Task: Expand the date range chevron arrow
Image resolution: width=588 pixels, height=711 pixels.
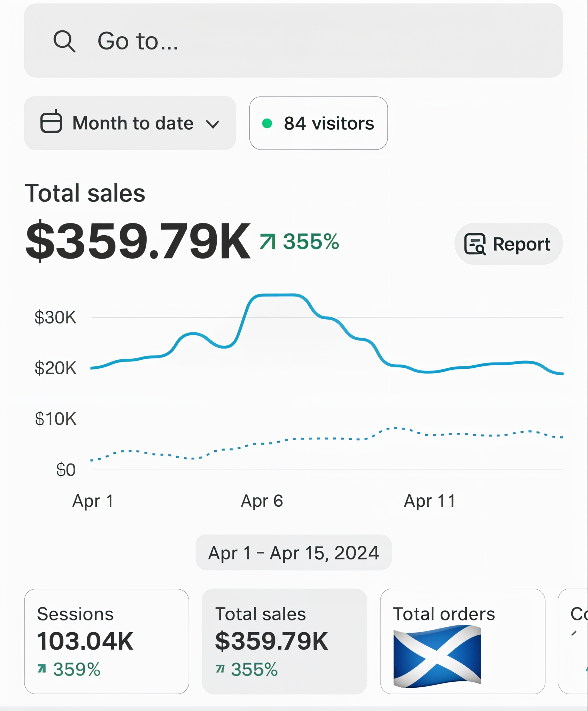Action: [x=212, y=124]
